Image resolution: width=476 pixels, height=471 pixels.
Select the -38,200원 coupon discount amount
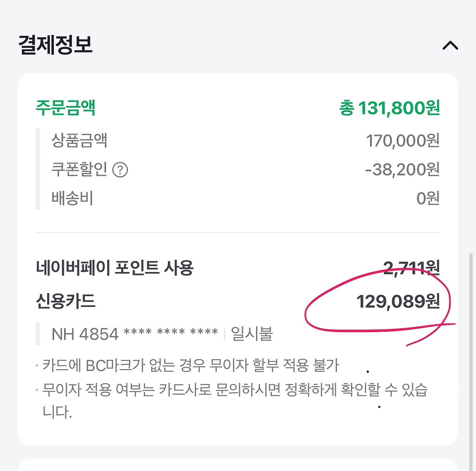click(402, 170)
